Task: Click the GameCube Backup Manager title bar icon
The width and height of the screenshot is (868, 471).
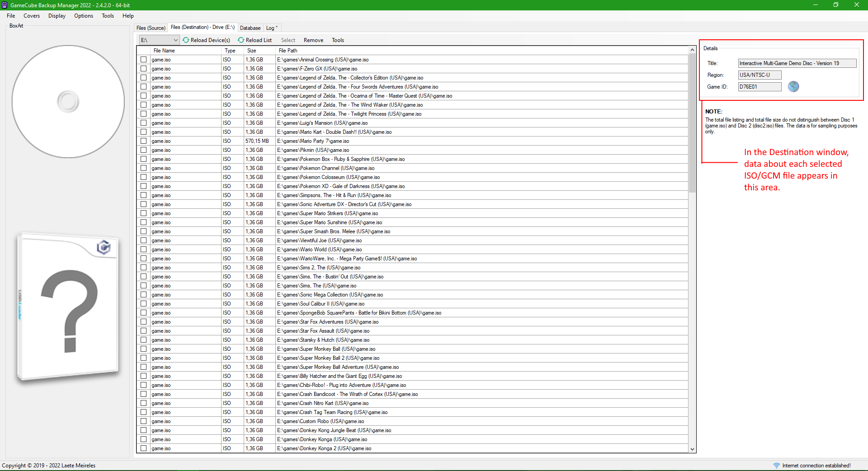Action: coord(5,5)
